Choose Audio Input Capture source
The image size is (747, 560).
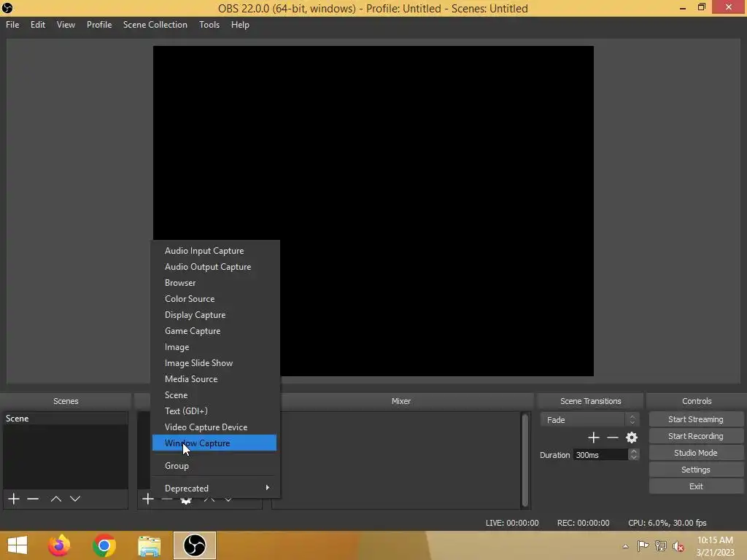(x=214, y=251)
